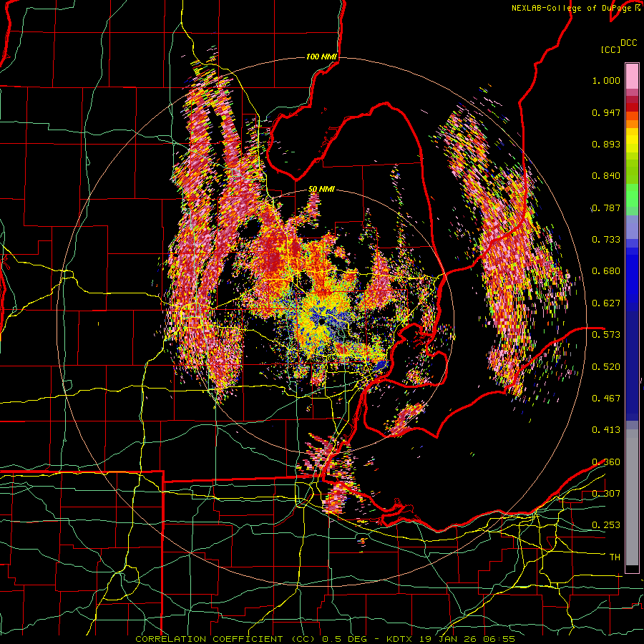Click the 0.947 legend value
644x644 pixels.
pos(606,112)
